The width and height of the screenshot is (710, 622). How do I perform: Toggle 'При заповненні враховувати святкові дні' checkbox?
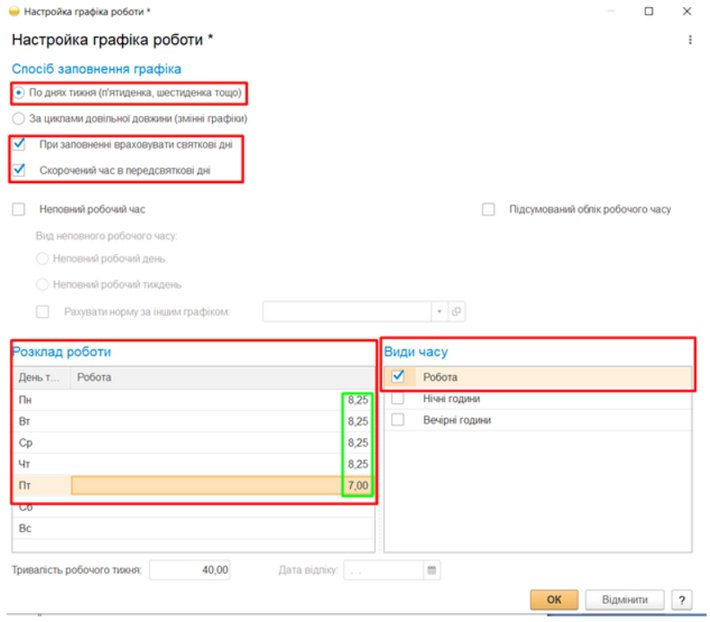coord(20,144)
